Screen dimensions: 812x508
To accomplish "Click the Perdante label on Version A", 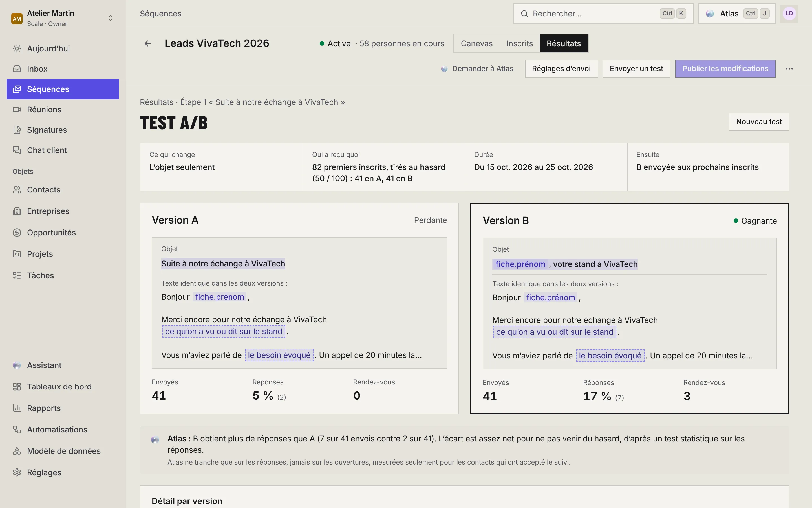I will (430, 220).
